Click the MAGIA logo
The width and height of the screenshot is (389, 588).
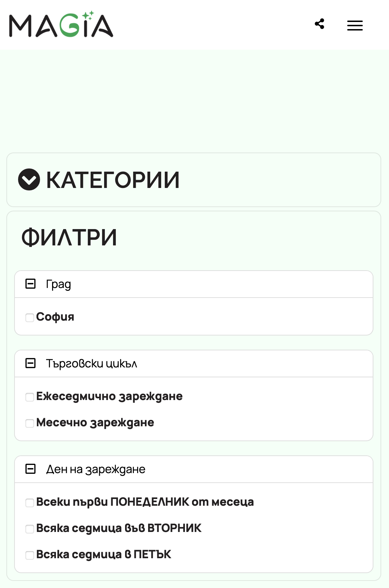[61, 25]
